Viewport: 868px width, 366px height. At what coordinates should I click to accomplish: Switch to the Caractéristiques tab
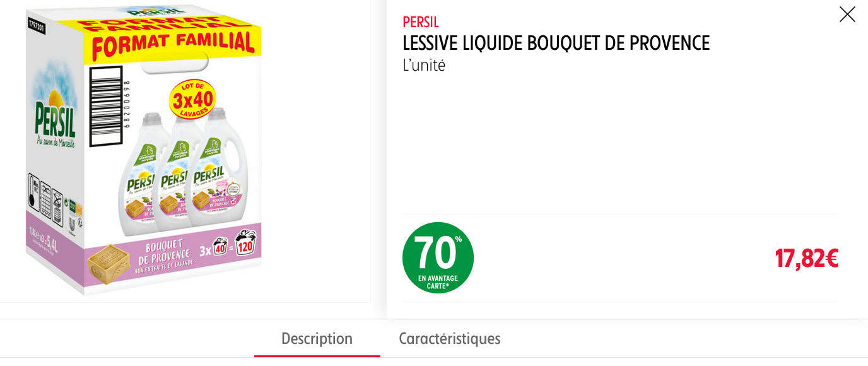tap(450, 339)
